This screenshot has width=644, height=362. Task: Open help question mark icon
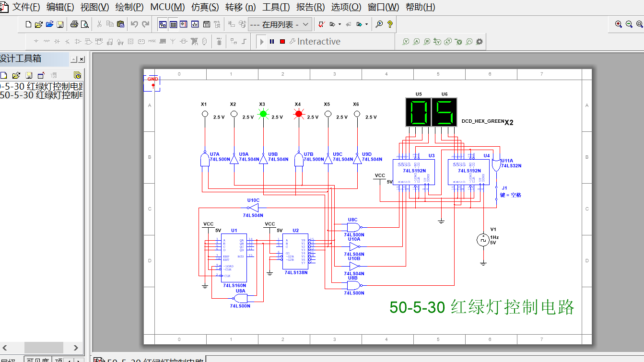point(390,24)
